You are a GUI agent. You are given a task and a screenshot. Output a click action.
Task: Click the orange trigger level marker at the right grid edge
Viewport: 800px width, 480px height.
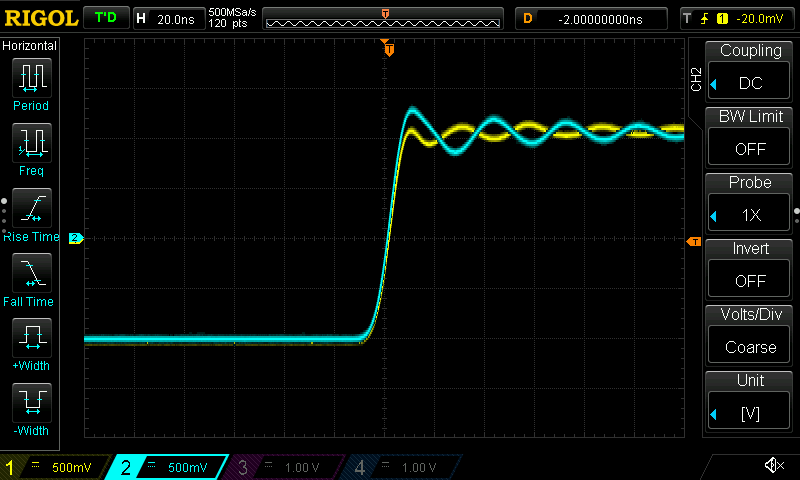[694, 241]
